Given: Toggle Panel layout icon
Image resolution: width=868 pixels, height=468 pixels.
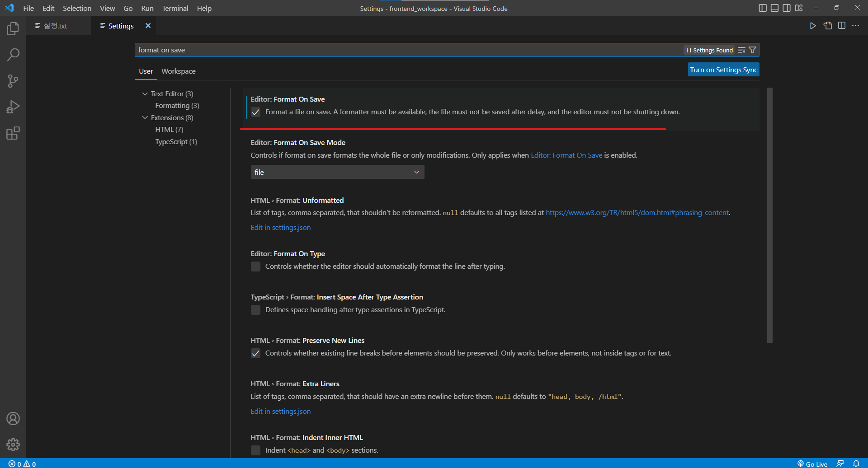Looking at the screenshot, I should pos(775,8).
